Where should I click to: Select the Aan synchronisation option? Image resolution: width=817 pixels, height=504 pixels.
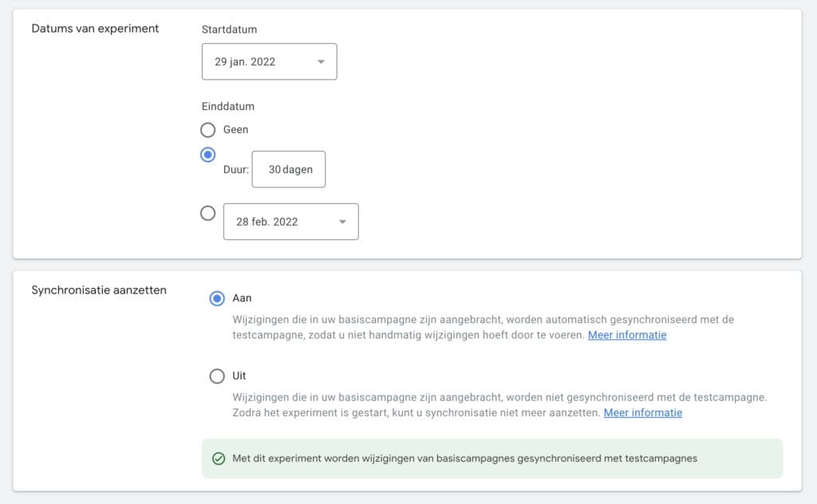217,298
